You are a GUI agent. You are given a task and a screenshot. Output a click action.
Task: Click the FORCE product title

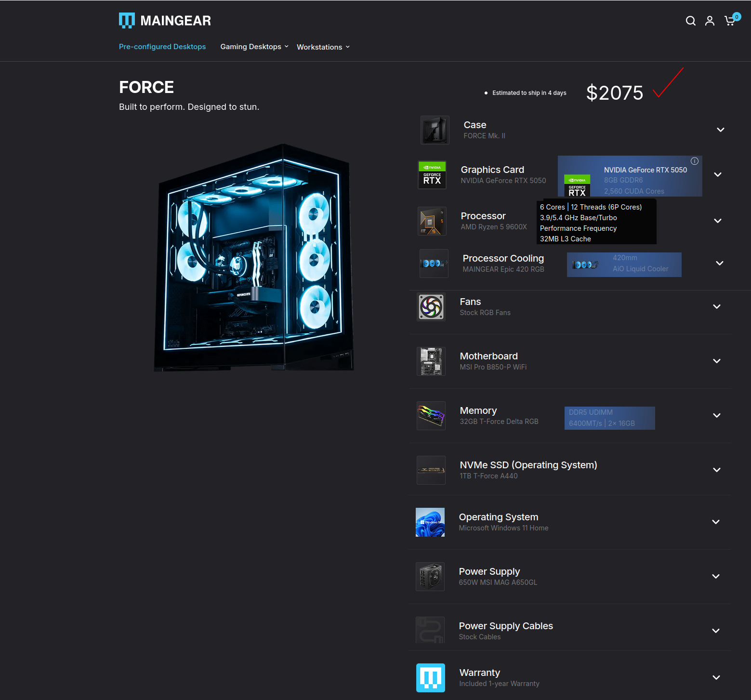click(x=146, y=87)
